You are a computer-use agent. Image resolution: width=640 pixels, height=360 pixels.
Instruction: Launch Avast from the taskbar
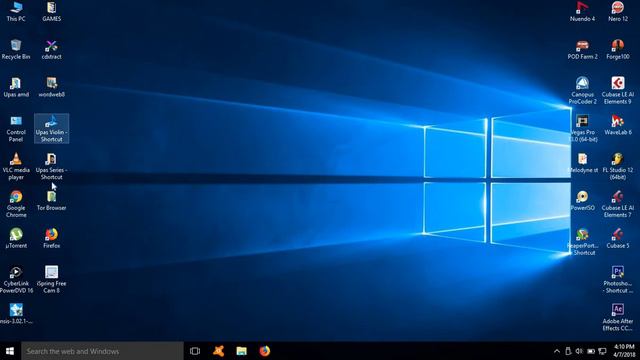pyautogui.click(x=218, y=351)
